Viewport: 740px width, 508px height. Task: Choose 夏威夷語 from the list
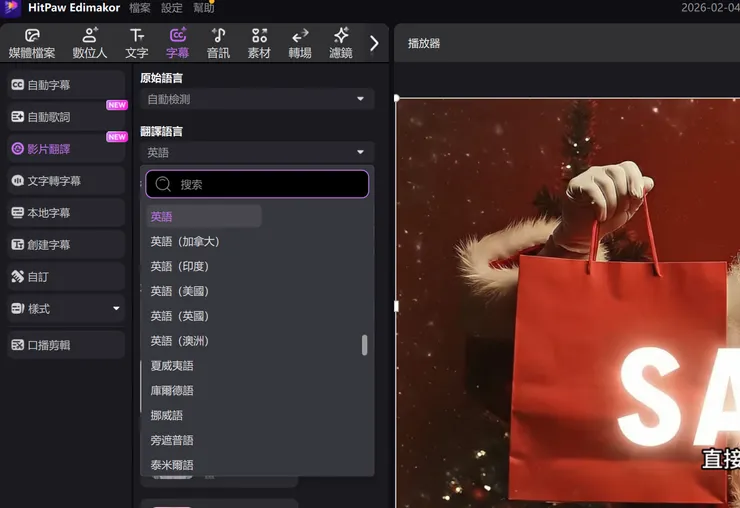[x=172, y=366]
